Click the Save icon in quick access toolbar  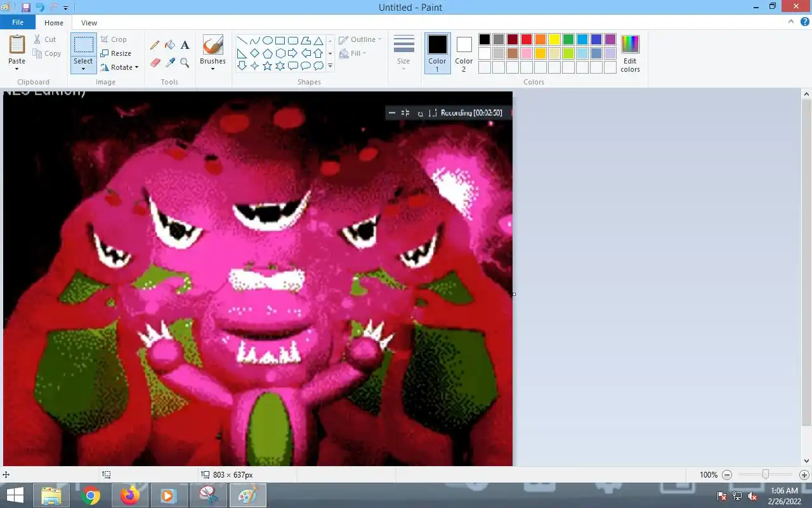(26, 8)
